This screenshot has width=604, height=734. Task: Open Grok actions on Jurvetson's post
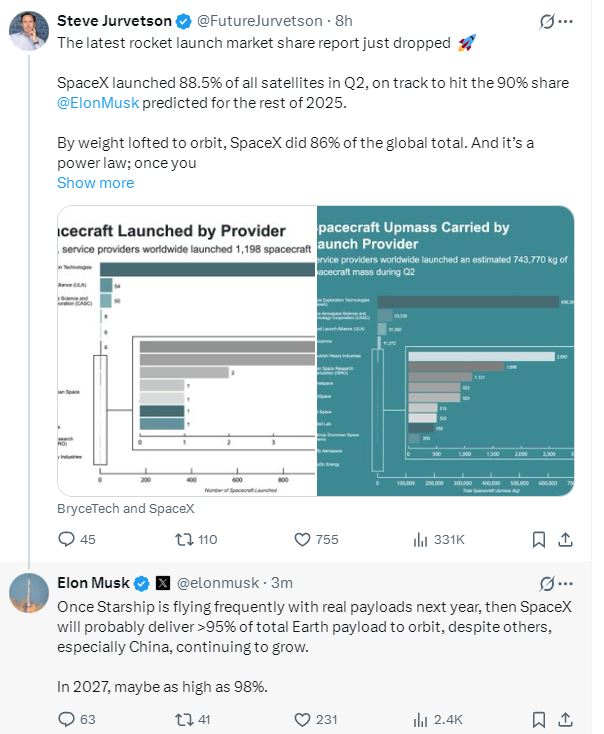(x=546, y=20)
